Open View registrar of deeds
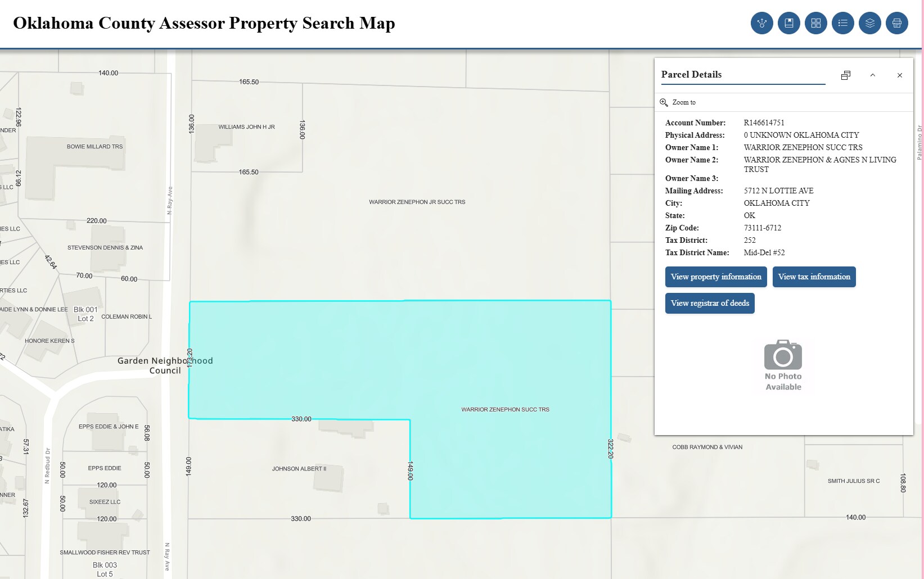The image size is (924, 579). 710,303
